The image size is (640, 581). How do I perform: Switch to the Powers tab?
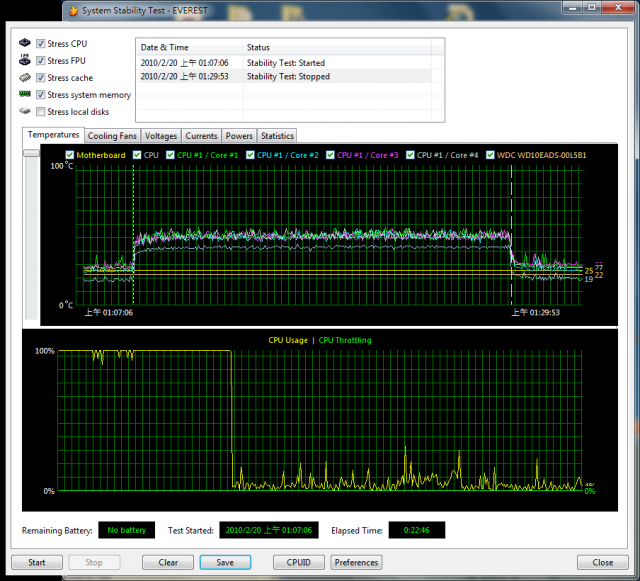239,136
